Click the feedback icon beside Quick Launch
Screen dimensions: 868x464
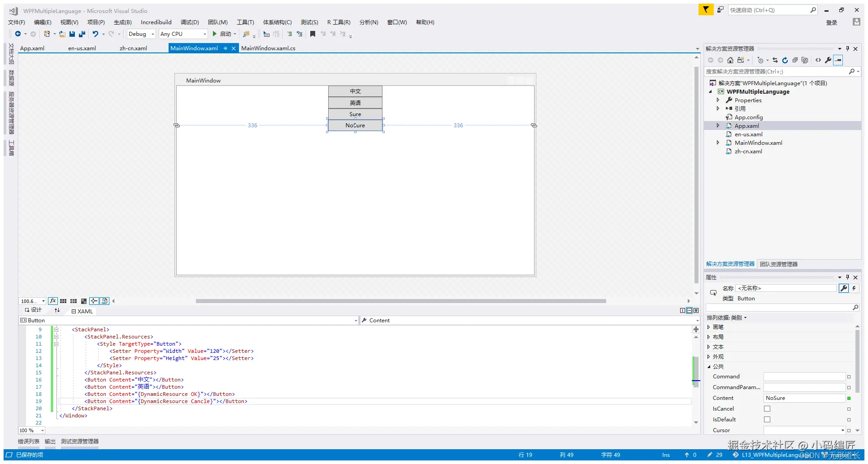(x=720, y=9)
